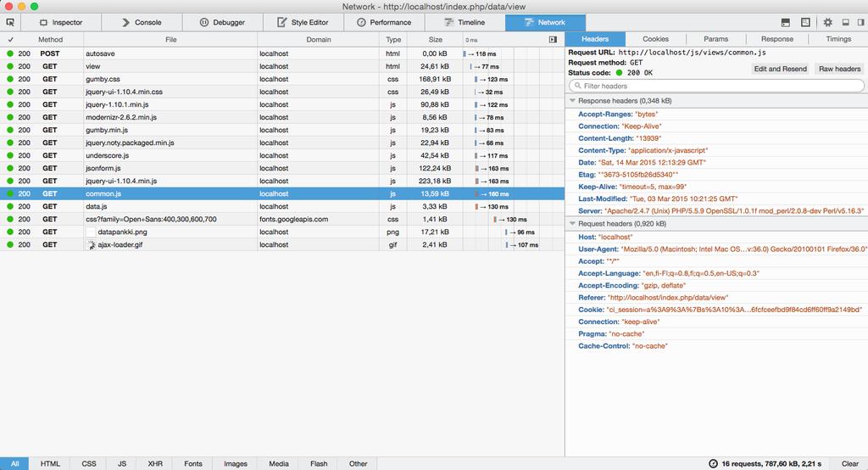
Task: Select the jsonform.js request
Action: [282, 168]
